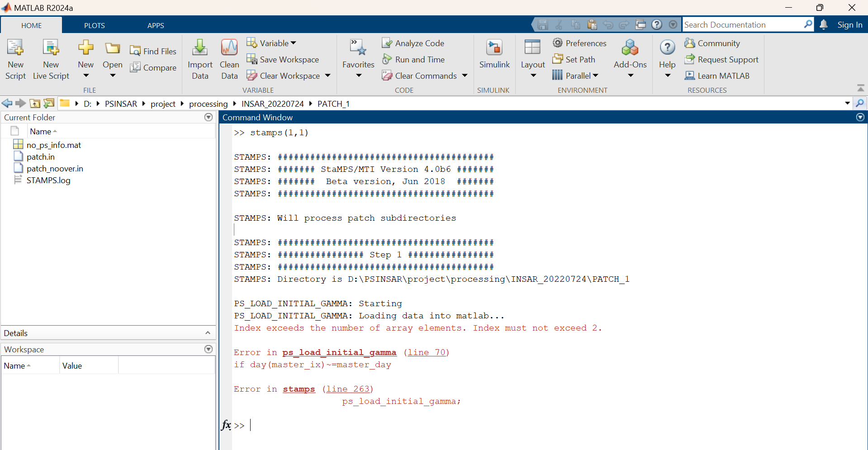Go up one folder level
Screen dimensions: 868x450
(35, 103)
